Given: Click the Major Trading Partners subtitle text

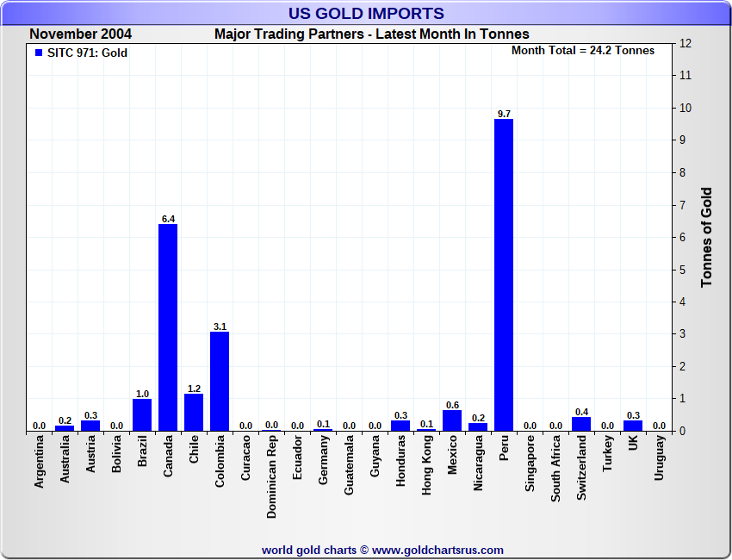Looking at the screenshot, I should 372,34.
